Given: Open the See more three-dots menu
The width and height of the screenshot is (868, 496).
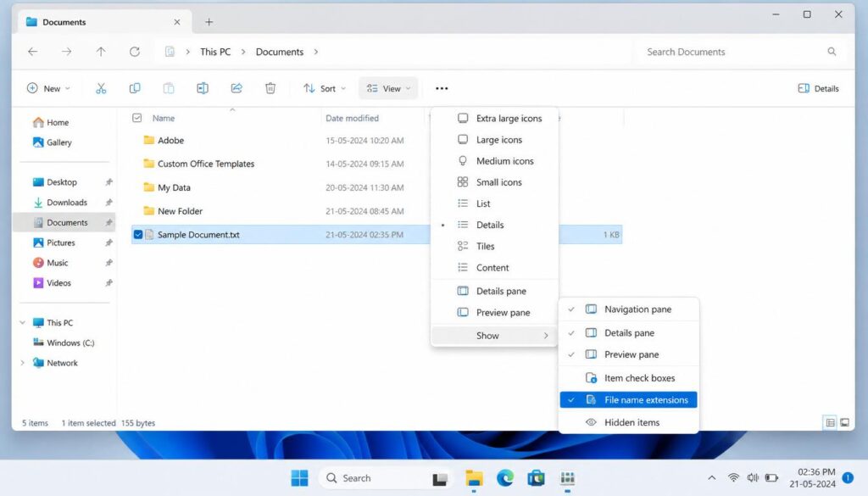Looking at the screenshot, I should [x=442, y=88].
